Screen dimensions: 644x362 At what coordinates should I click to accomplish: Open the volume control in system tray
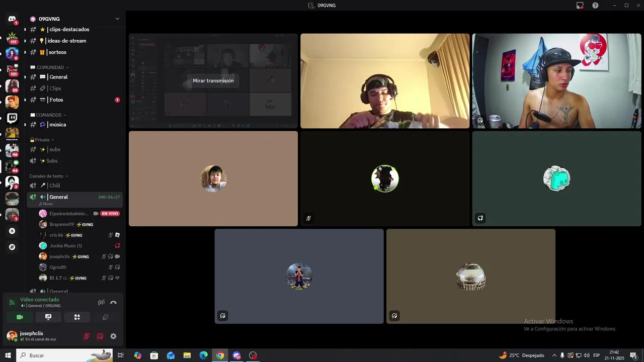coord(587,355)
